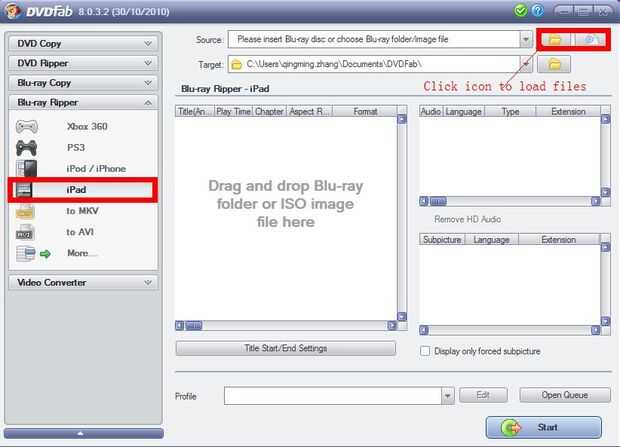Click the Open Queue button
This screenshot has width=620, height=447.
pyautogui.click(x=565, y=395)
